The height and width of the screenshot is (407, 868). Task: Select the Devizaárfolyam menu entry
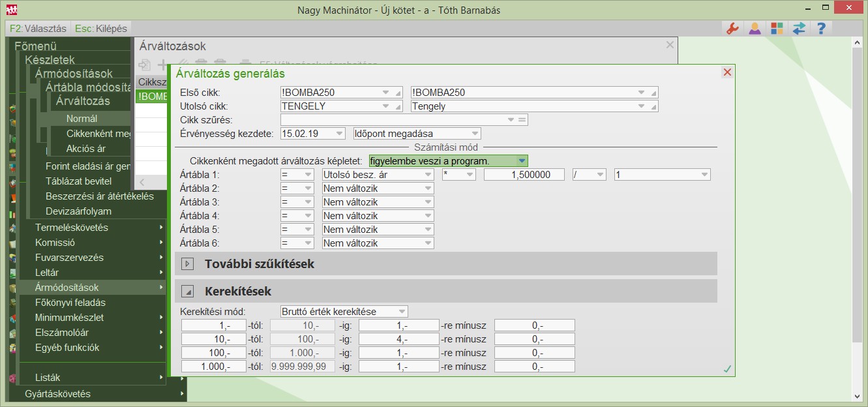coord(79,211)
